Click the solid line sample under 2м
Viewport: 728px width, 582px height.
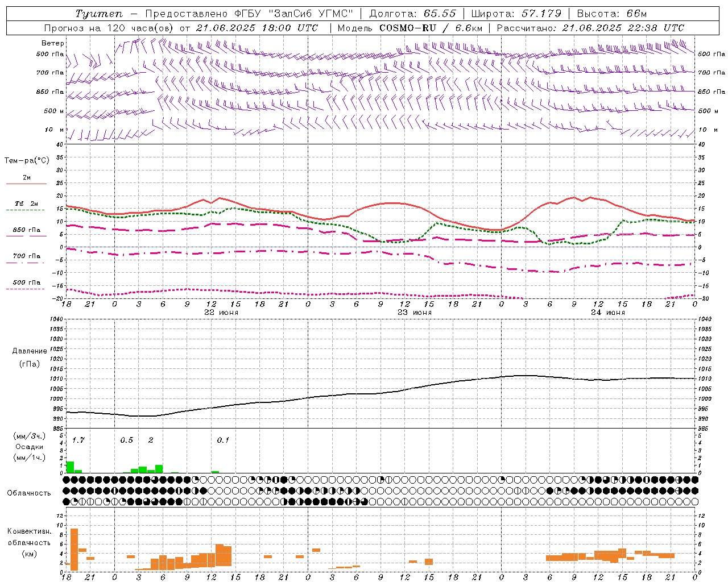(26, 184)
